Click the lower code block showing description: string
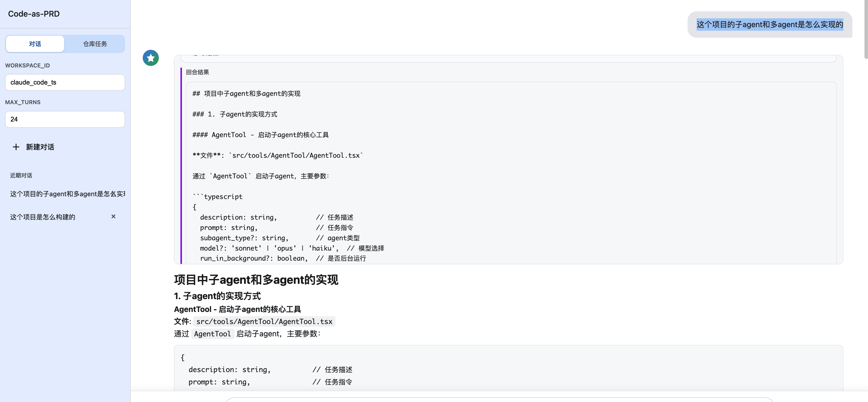Image resolution: width=868 pixels, height=402 pixels. coord(270,369)
